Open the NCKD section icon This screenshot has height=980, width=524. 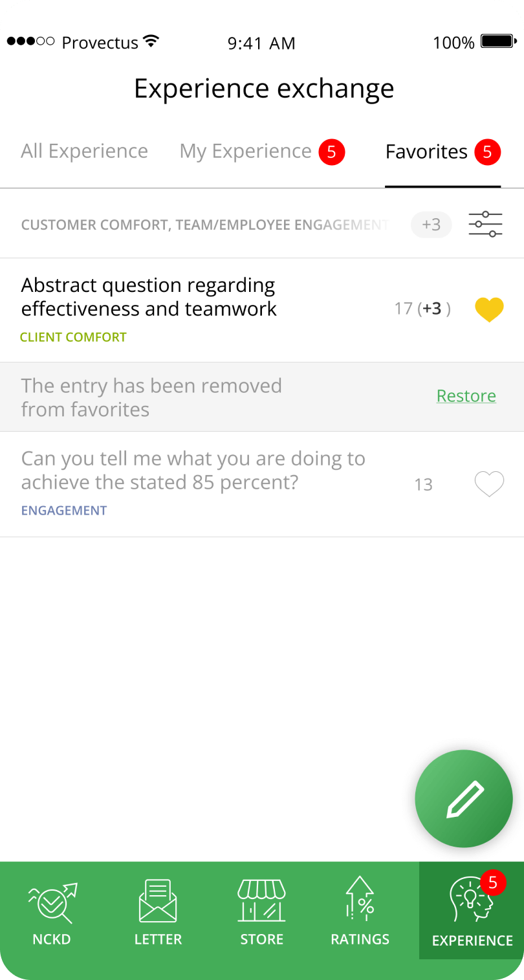52,904
